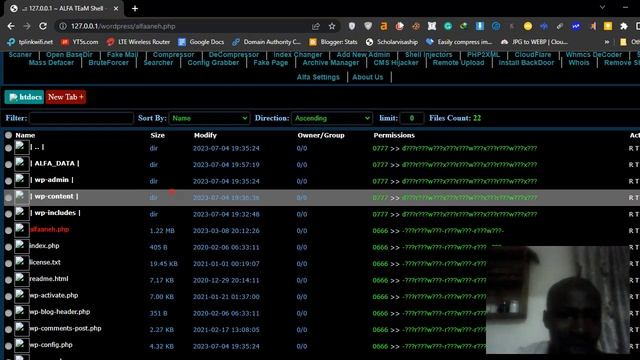Switch to the htdocs tab

tap(24, 97)
